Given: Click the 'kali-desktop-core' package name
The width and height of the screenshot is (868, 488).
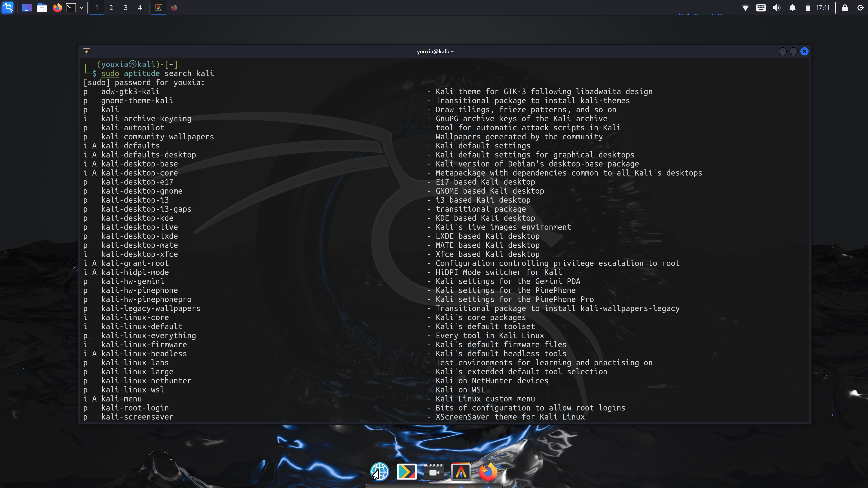Looking at the screenshot, I should point(139,173).
